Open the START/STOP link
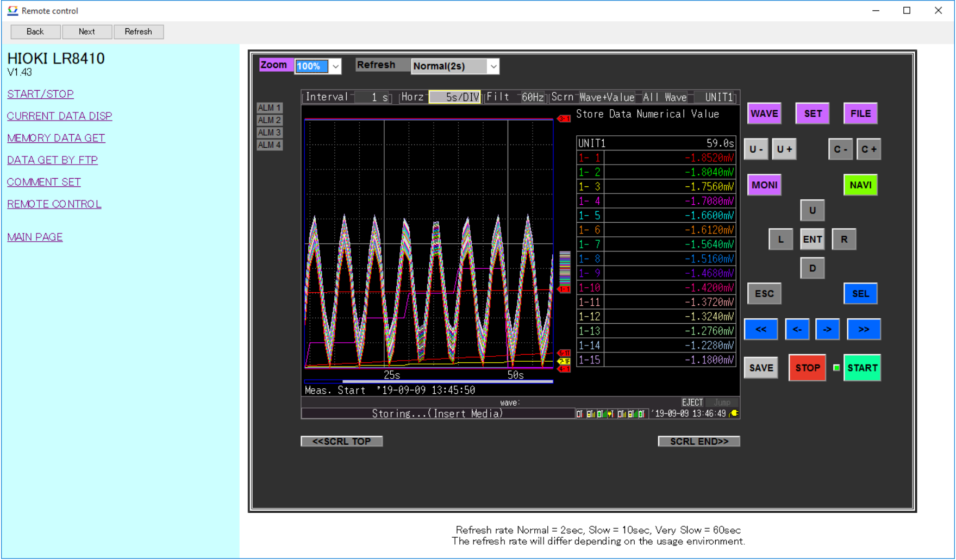 click(x=40, y=94)
